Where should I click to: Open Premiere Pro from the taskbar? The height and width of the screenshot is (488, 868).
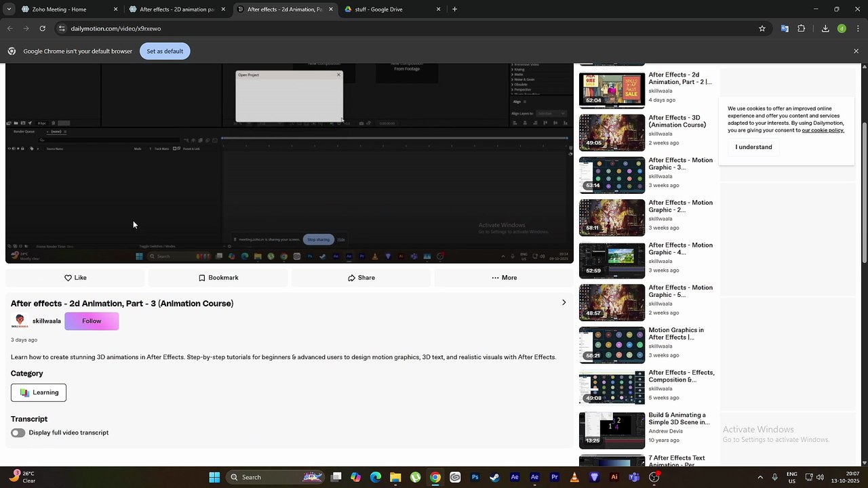[555, 477]
